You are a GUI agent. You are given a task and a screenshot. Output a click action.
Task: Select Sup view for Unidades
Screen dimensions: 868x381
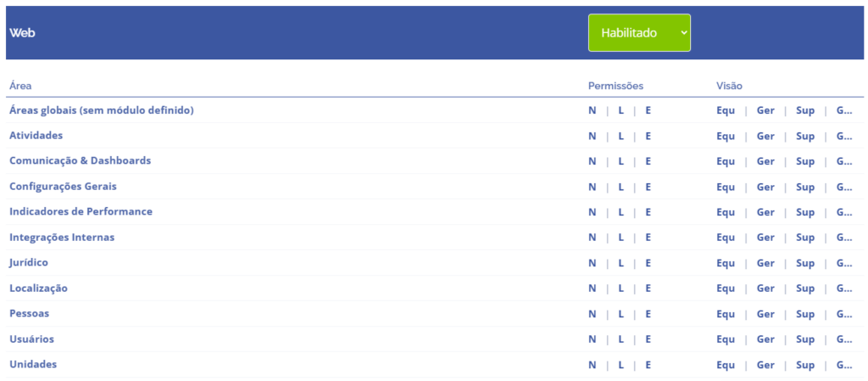tap(804, 365)
